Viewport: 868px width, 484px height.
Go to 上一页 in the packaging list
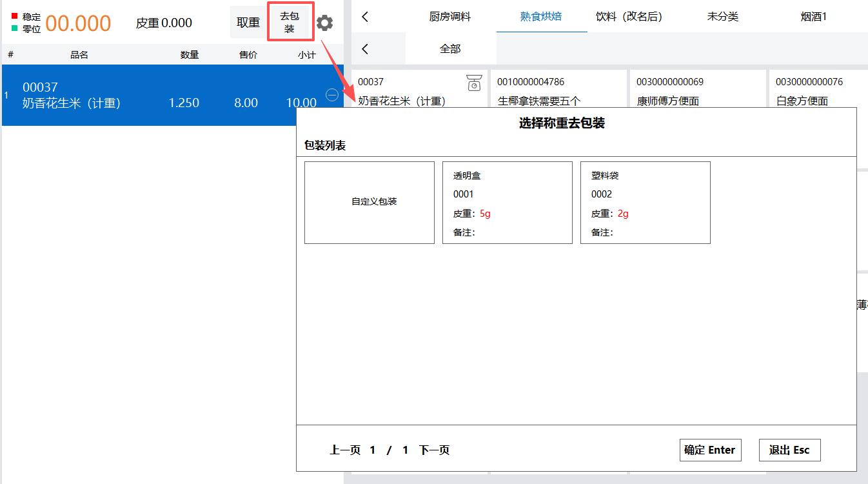(x=345, y=450)
